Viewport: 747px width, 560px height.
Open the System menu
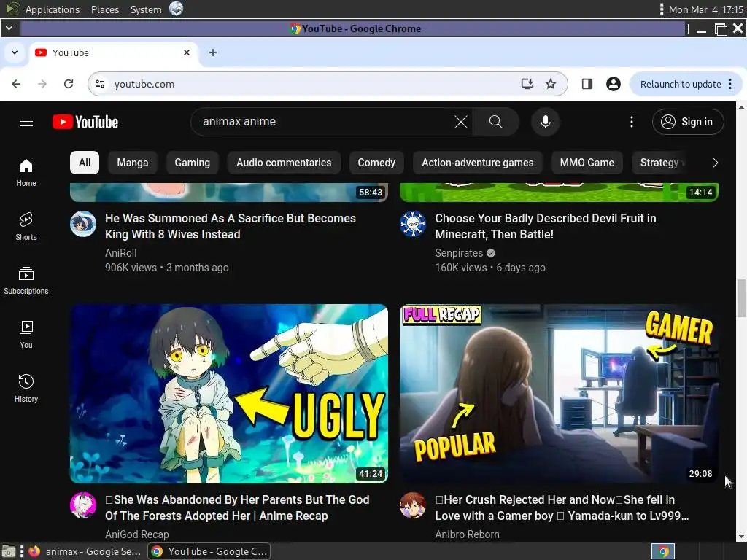pyautogui.click(x=146, y=9)
